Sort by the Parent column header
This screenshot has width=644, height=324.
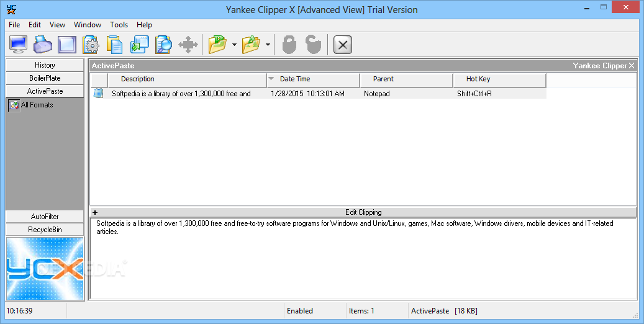coord(406,79)
